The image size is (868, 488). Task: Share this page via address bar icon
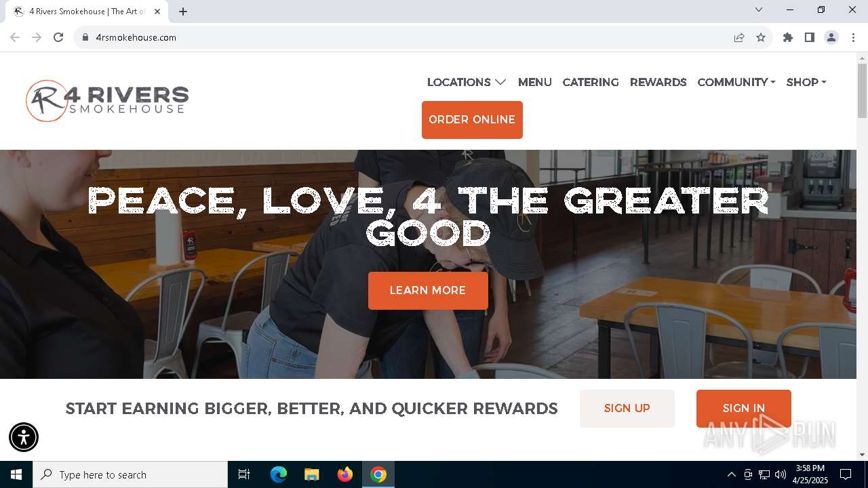point(739,37)
